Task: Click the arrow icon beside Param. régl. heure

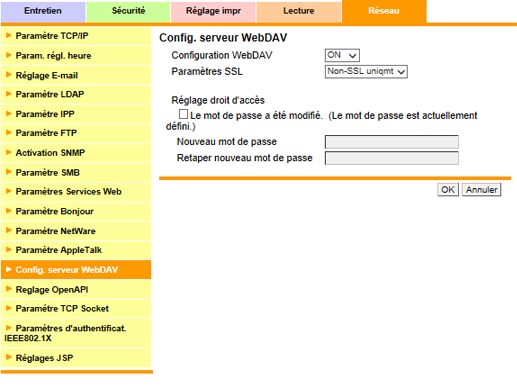Action: (9, 55)
